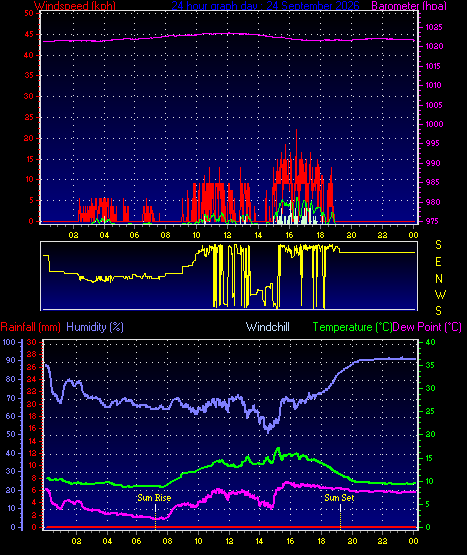Viewport: 467px width, 555px height.
Task: Click the N label on wind direction scale
Action: click(439, 279)
